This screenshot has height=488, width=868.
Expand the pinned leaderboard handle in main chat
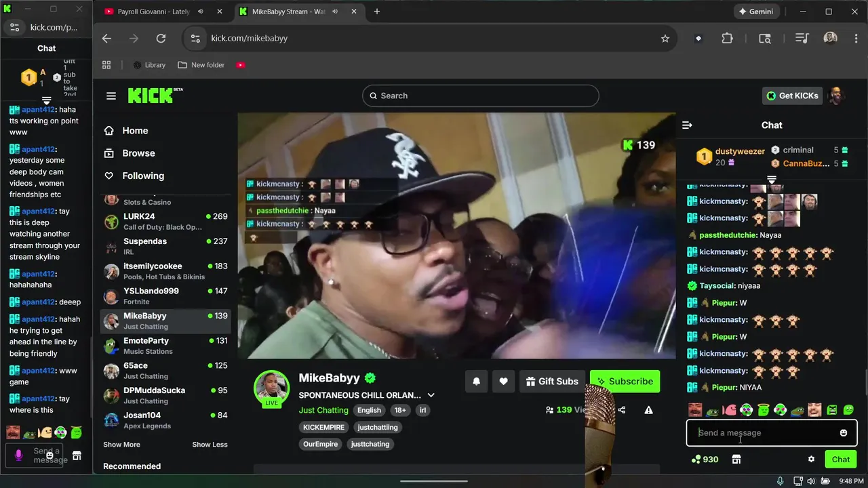[772, 180]
